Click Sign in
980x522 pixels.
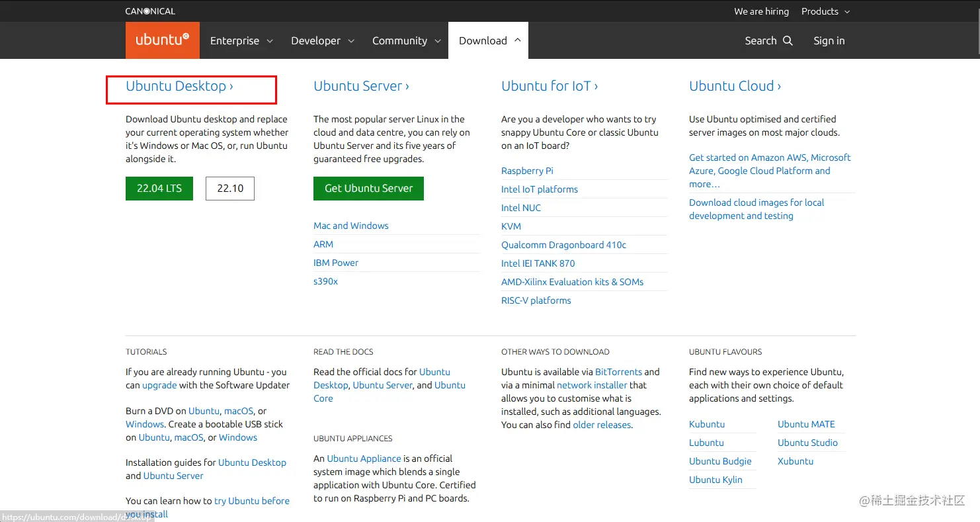(x=829, y=40)
